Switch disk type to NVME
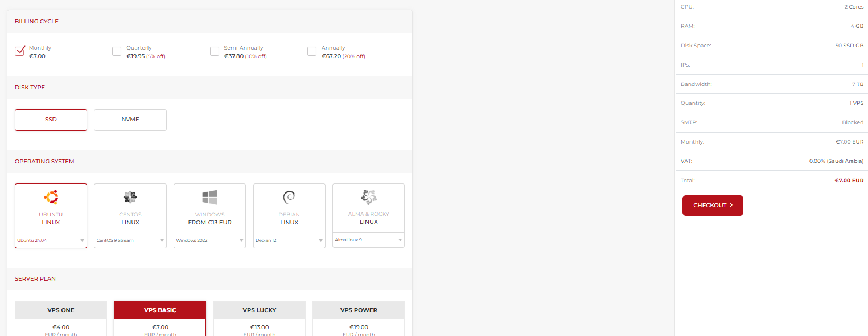Viewport: 868px width, 336px height. pyautogui.click(x=130, y=120)
